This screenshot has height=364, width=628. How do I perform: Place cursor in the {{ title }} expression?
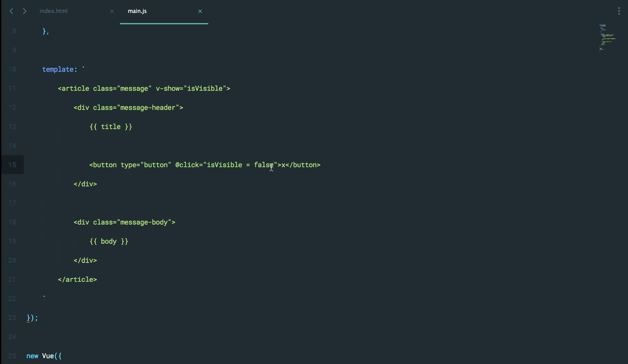click(111, 127)
